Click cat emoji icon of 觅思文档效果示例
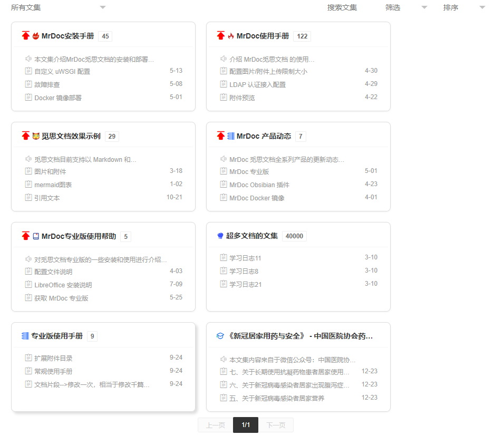 pyautogui.click(x=36, y=136)
